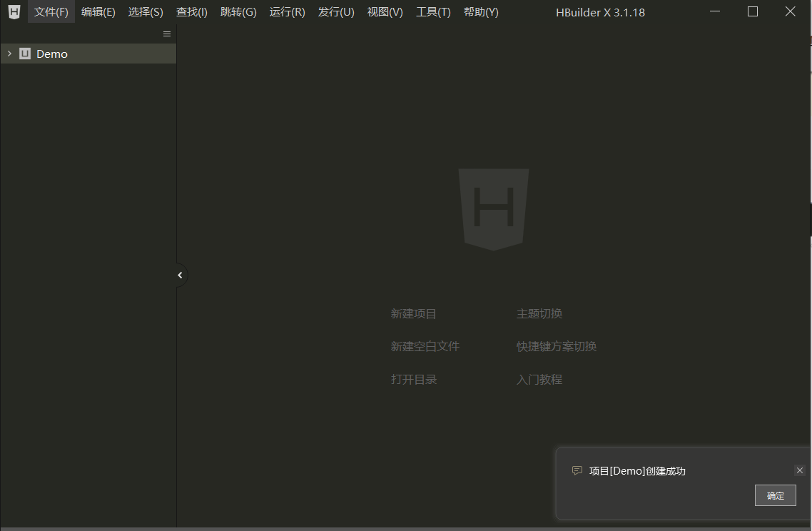Click 主题切换 to switch themes
This screenshot has height=531, width=812.
pos(539,313)
